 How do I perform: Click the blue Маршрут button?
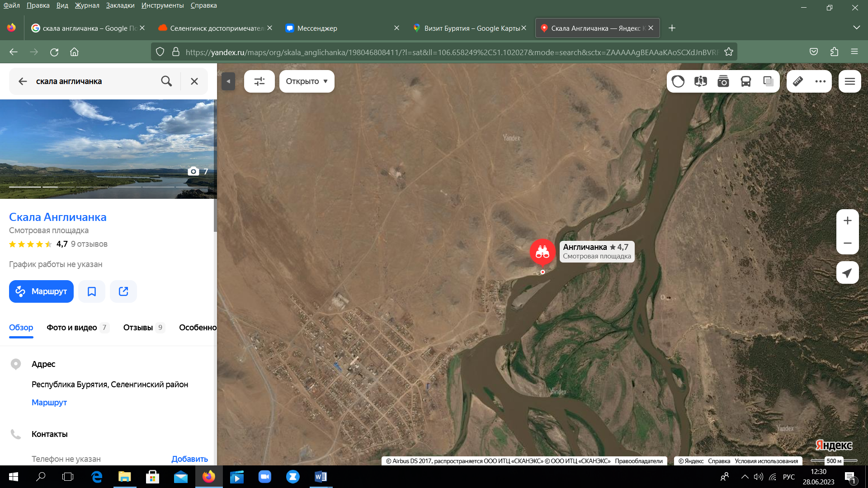[x=41, y=291]
